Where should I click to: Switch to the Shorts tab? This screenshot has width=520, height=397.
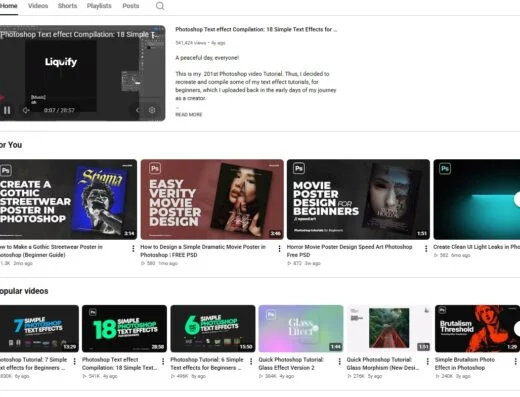67,6
